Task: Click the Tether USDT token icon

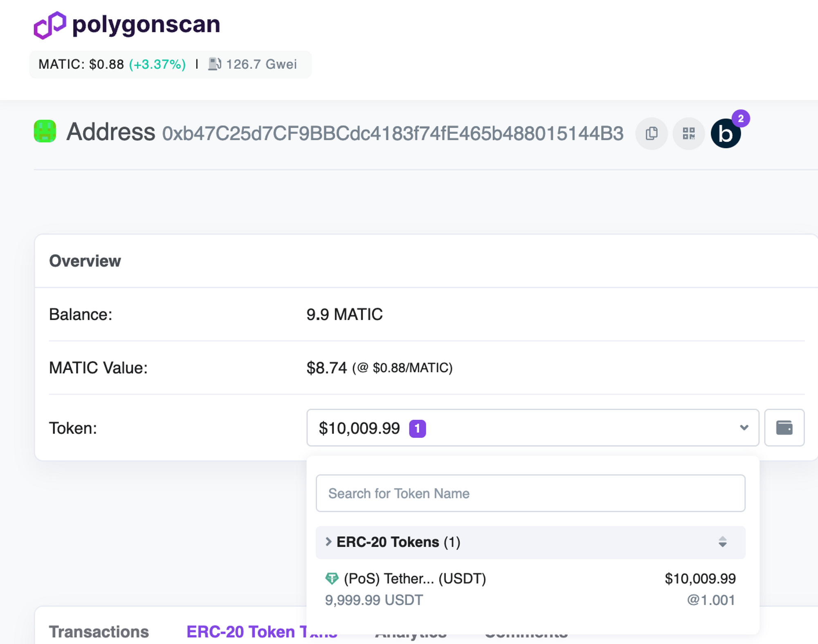Action: tap(332, 579)
